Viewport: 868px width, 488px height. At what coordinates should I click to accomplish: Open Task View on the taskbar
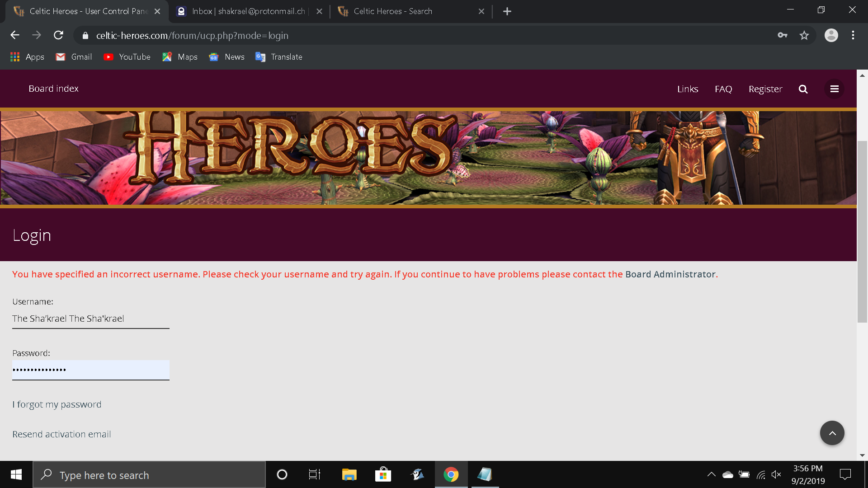point(315,474)
